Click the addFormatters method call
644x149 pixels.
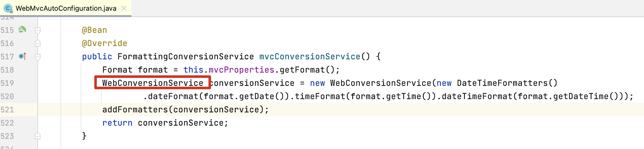(x=135, y=110)
